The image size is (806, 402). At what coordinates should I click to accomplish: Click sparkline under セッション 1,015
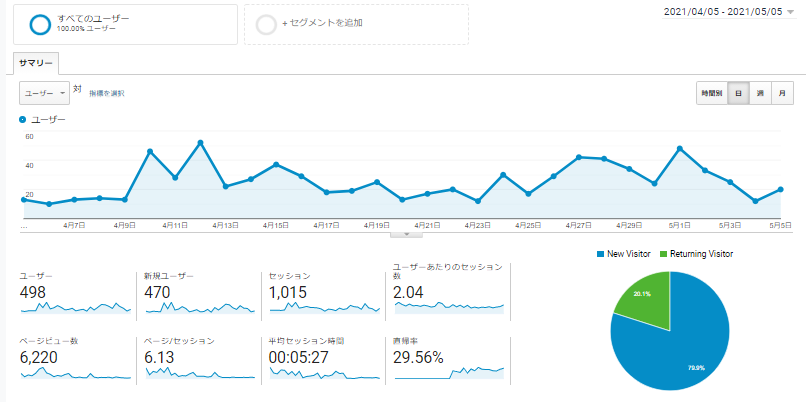(325, 307)
